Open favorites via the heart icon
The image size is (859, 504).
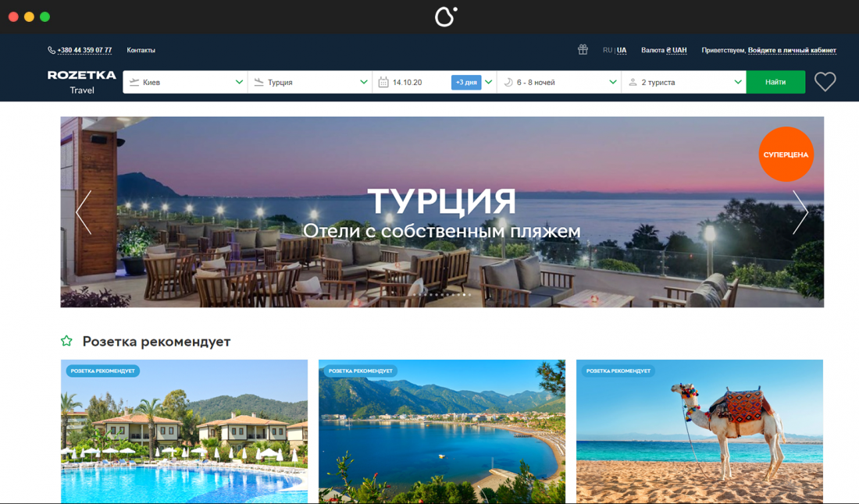825,82
